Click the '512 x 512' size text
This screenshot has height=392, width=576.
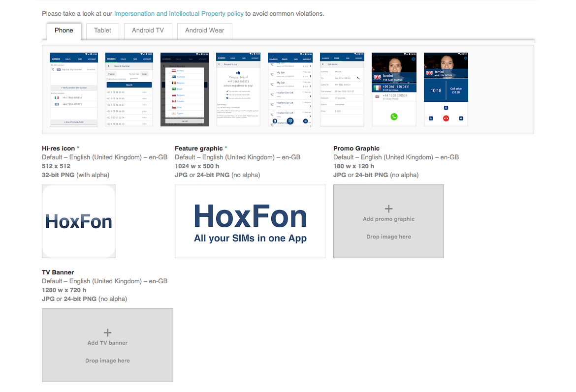tap(56, 166)
